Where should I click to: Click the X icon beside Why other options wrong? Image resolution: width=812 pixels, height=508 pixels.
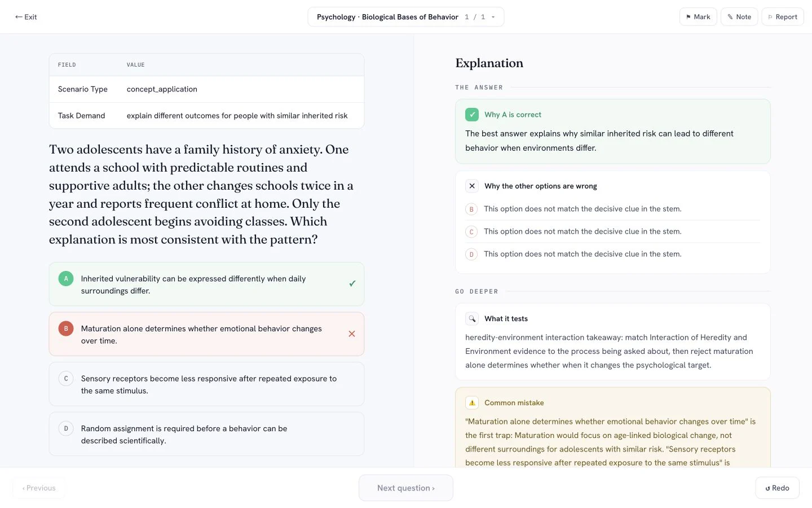click(x=472, y=186)
